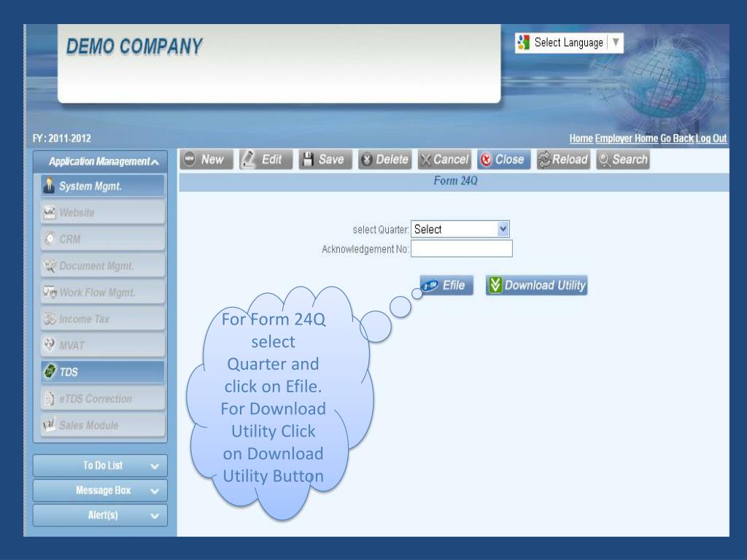
Task: Open Income Tax menu item
Action: click(103, 319)
